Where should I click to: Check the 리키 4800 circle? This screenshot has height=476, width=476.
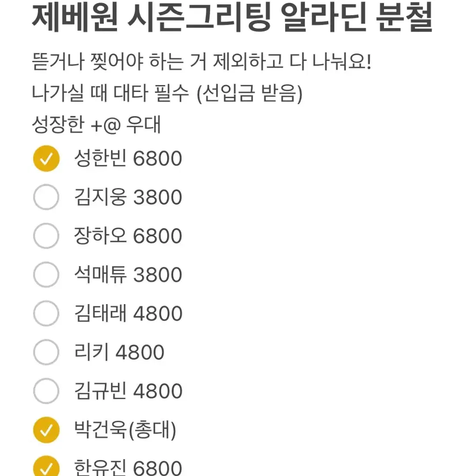(46, 352)
